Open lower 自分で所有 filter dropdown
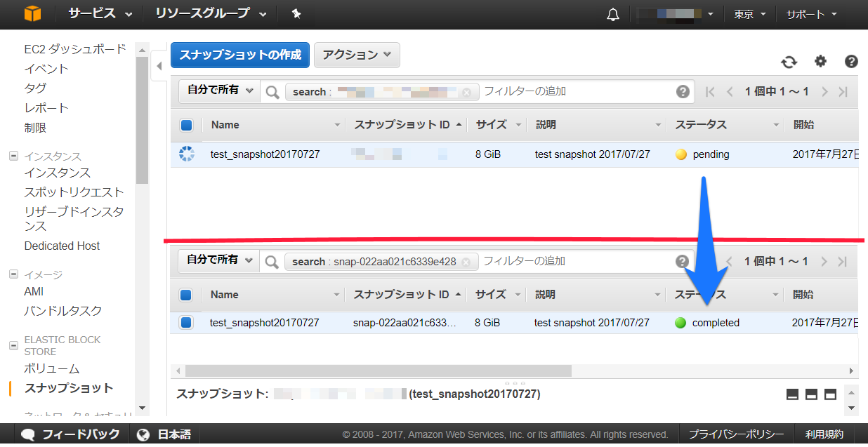The width and height of the screenshot is (868, 447). [219, 260]
